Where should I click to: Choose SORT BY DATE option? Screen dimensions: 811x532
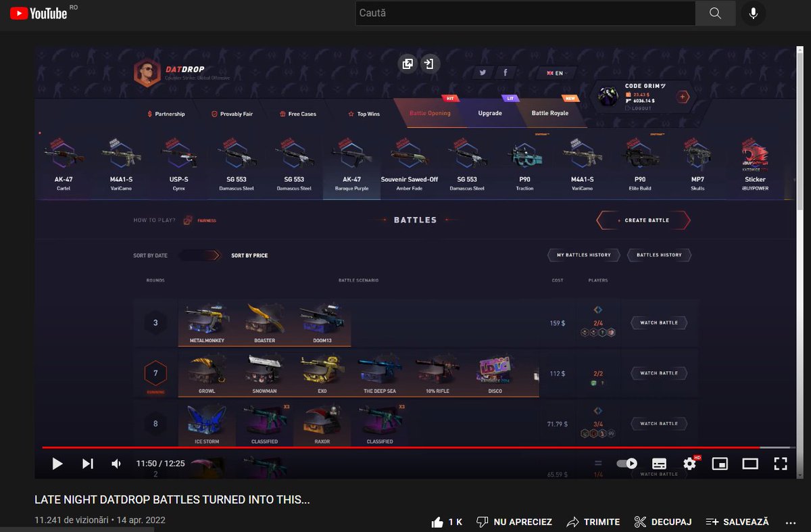pos(150,256)
